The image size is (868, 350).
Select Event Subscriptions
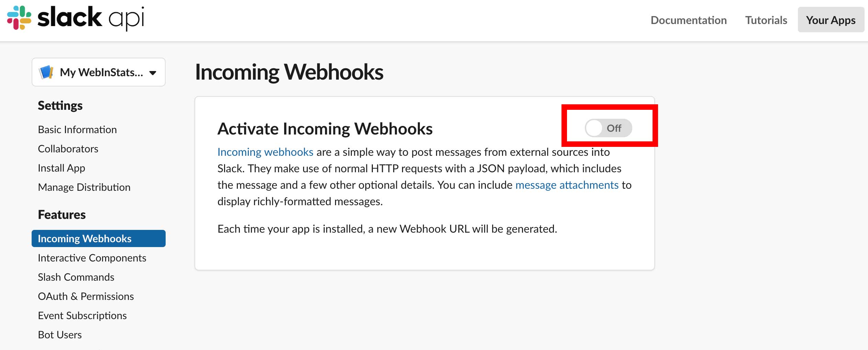click(x=82, y=315)
